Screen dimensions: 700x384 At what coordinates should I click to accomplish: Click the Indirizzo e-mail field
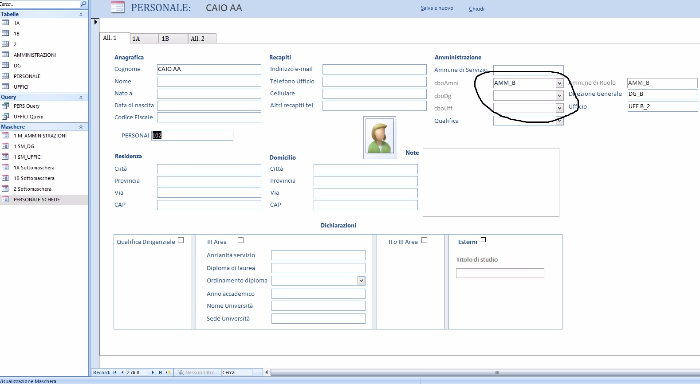pos(374,69)
